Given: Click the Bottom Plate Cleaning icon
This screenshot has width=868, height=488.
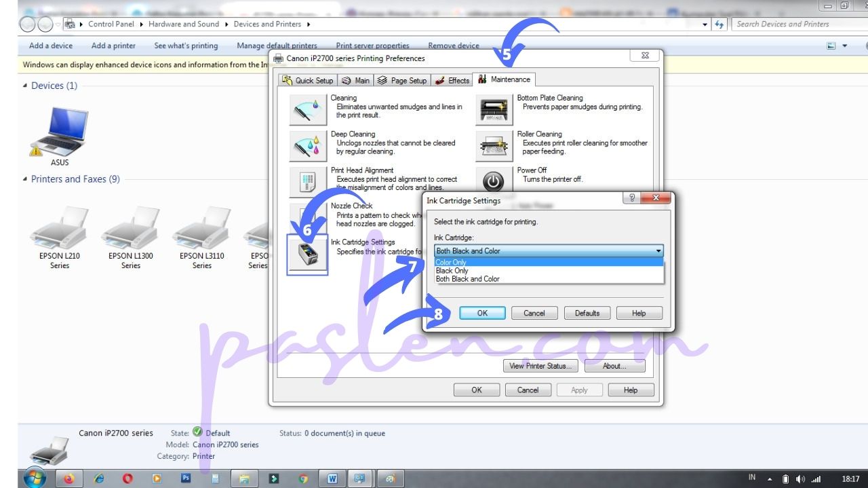Looking at the screenshot, I should coord(494,110).
